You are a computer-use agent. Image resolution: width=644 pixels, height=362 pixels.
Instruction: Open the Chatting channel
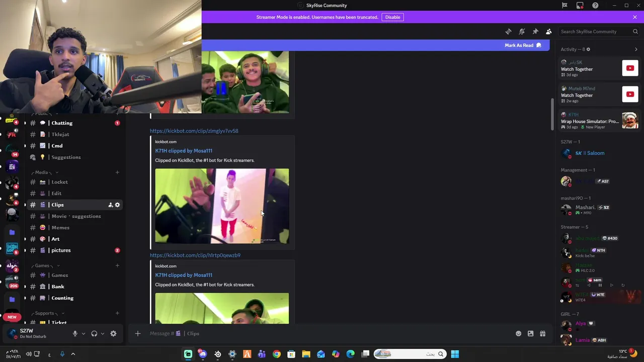[74, 123]
